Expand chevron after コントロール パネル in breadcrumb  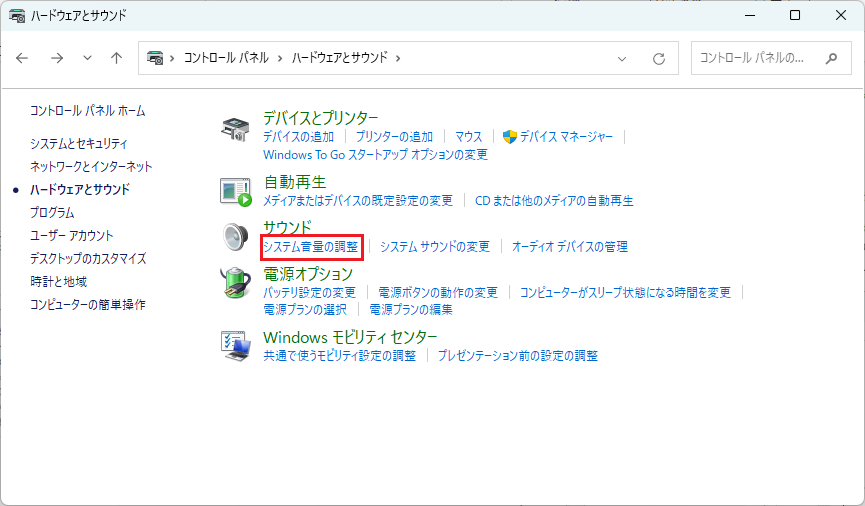(x=280, y=58)
